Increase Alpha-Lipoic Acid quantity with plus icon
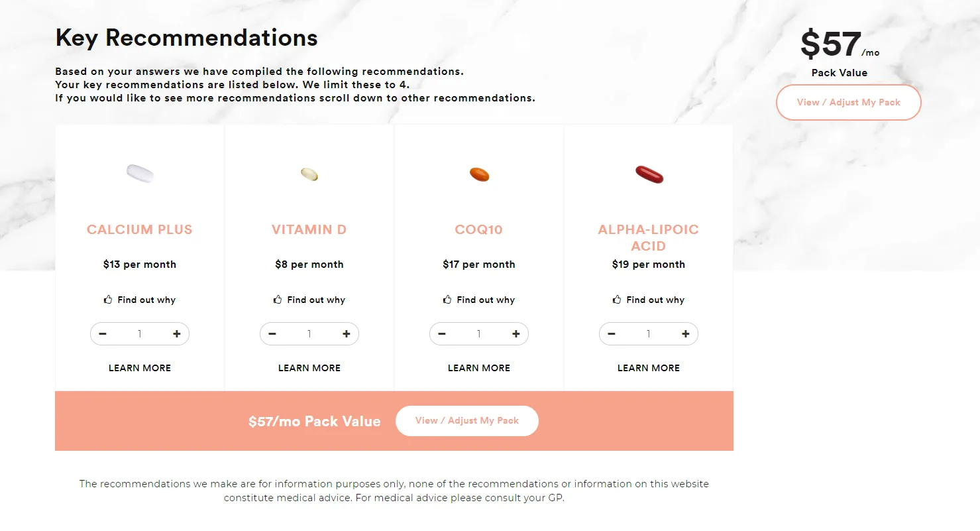The height and width of the screenshot is (531, 980). [x=686, y=334]
